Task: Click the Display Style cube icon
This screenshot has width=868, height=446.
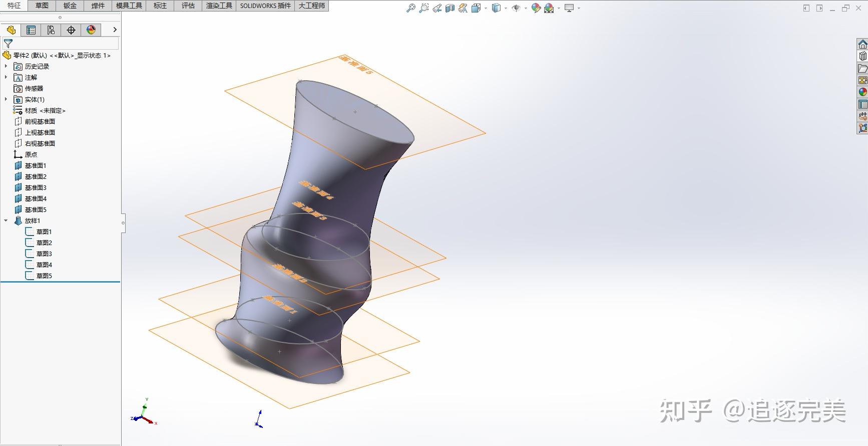Action: point(496,8)
